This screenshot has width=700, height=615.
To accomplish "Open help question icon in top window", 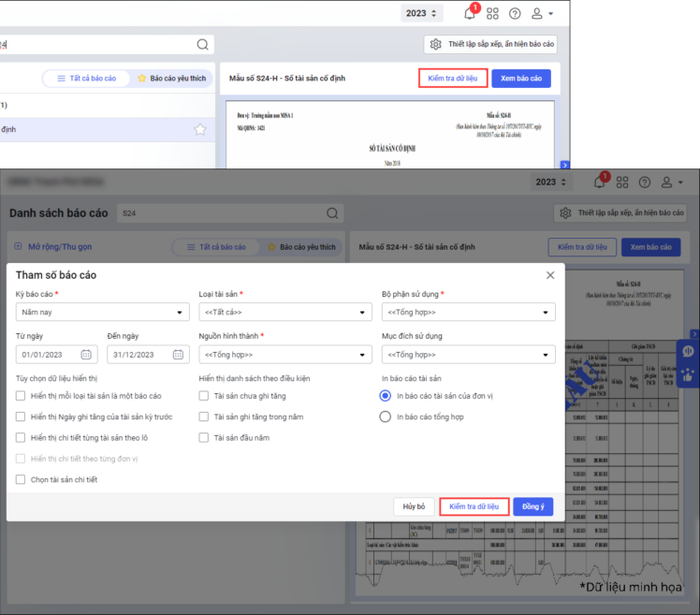I will tap(515, 13).
